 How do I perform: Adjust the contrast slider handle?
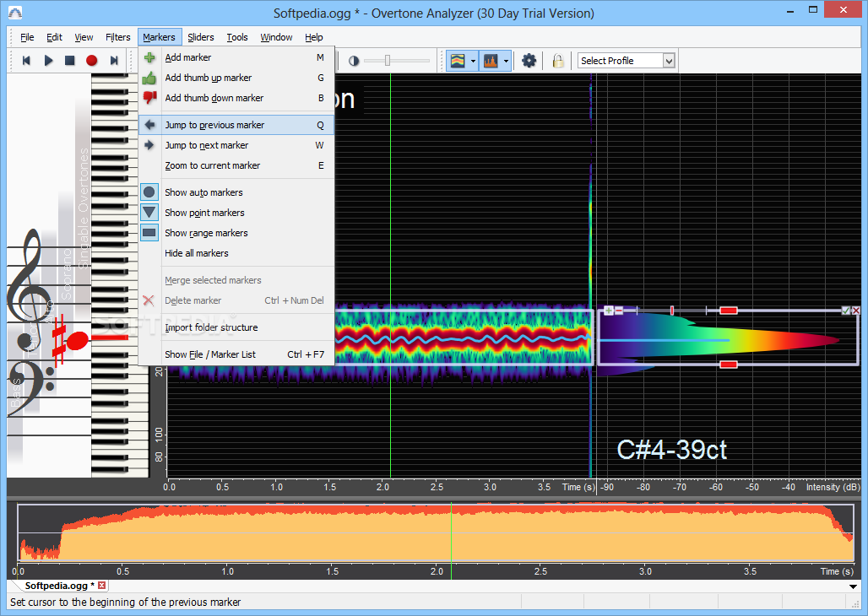tap(388, 60)
